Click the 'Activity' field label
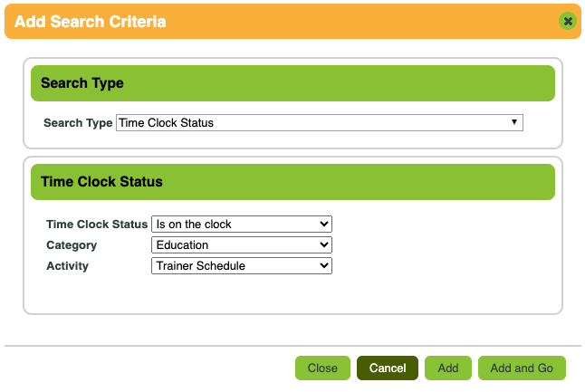Viewport: 585px width, 392px height. (x=68, y=266)
